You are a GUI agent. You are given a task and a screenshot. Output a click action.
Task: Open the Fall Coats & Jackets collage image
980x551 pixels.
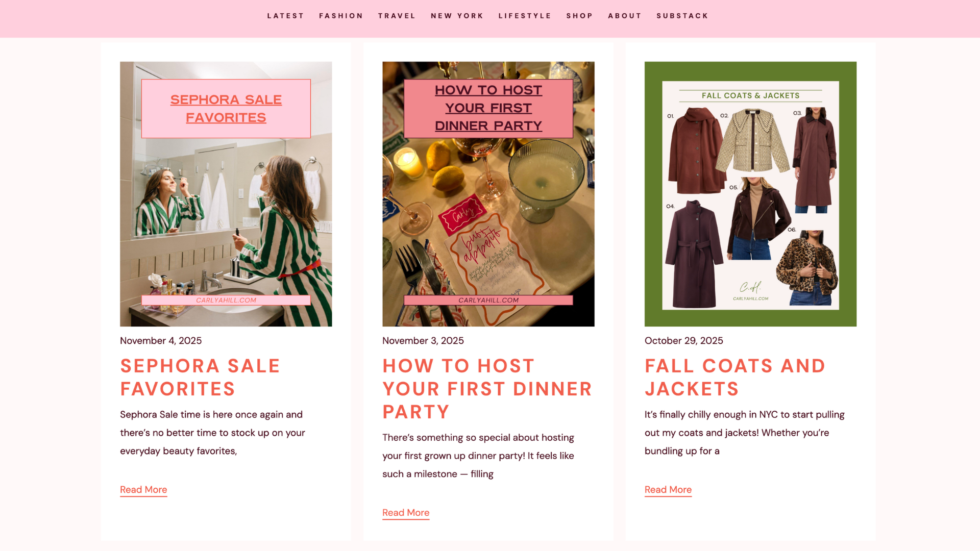(750, 194)
